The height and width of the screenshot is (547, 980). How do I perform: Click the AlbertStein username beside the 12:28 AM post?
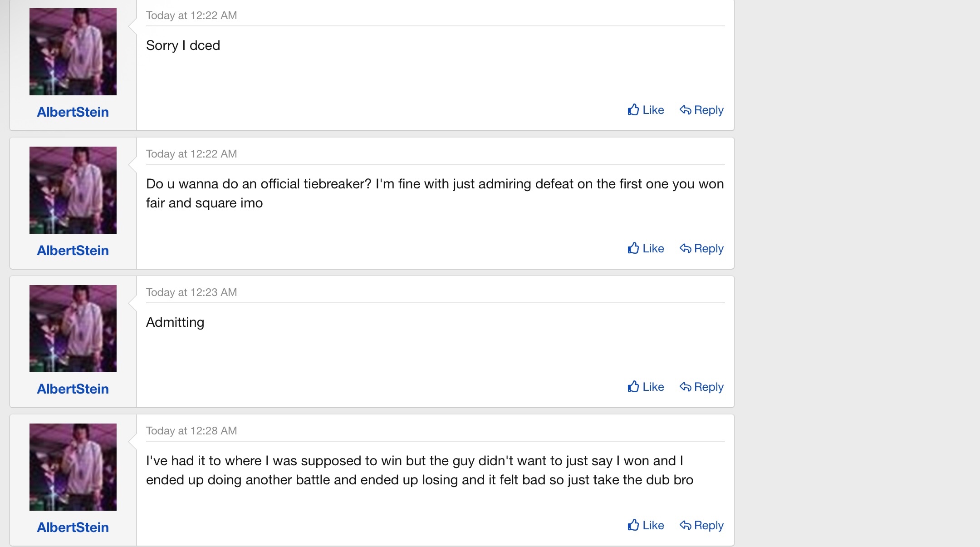point(73,527)
